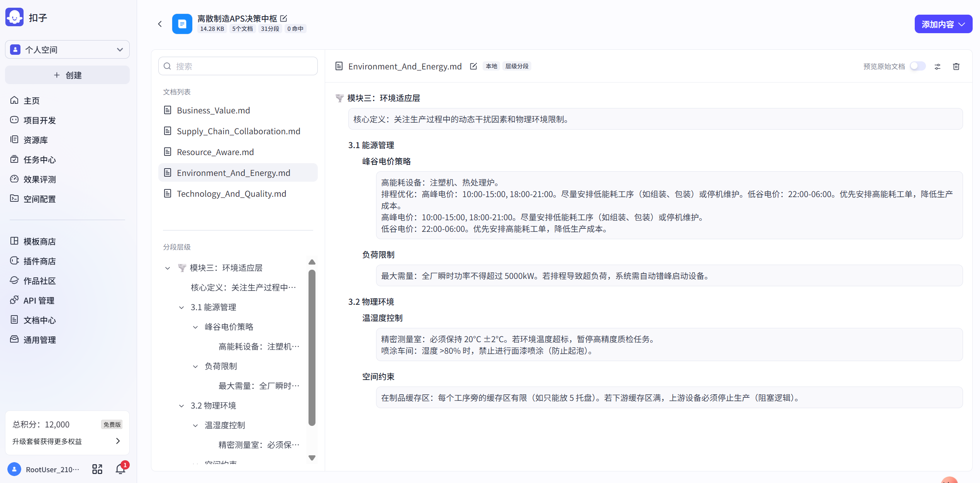This screenshot has width=980, height=483.
Task: Click the 免费版 plan badge
Action: (112, 424)
